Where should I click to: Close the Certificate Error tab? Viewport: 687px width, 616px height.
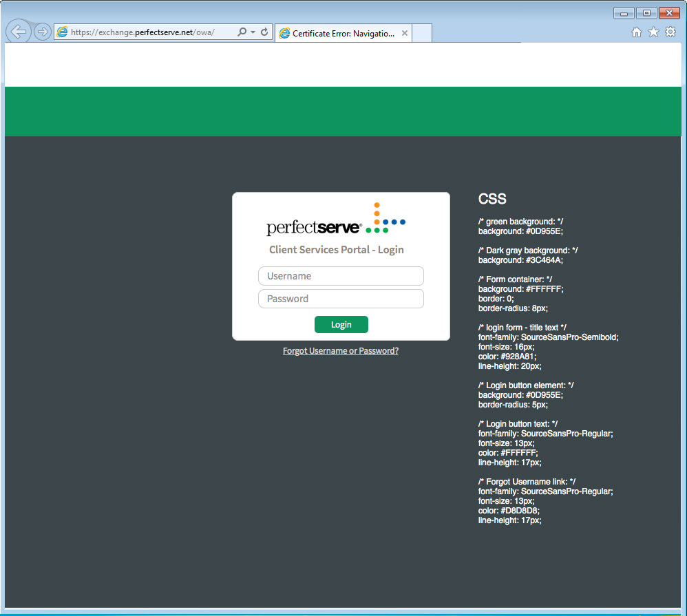[404, 33]
